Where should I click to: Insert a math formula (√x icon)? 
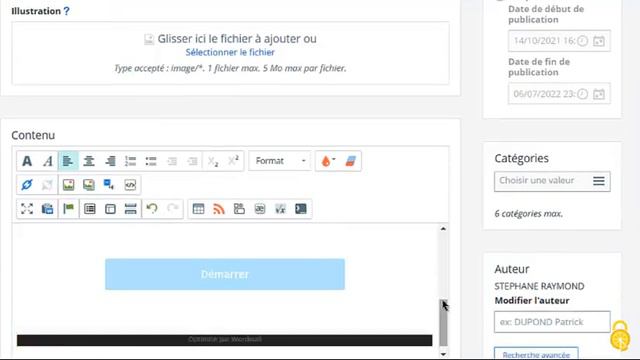pyautogui.click(x=280, y=209)
